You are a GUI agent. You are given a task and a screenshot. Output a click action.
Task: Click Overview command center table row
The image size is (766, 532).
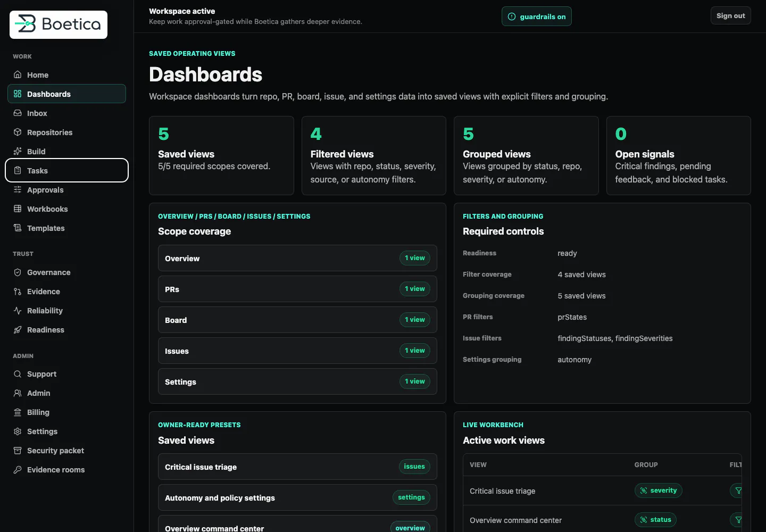click(x=602, y=520)
